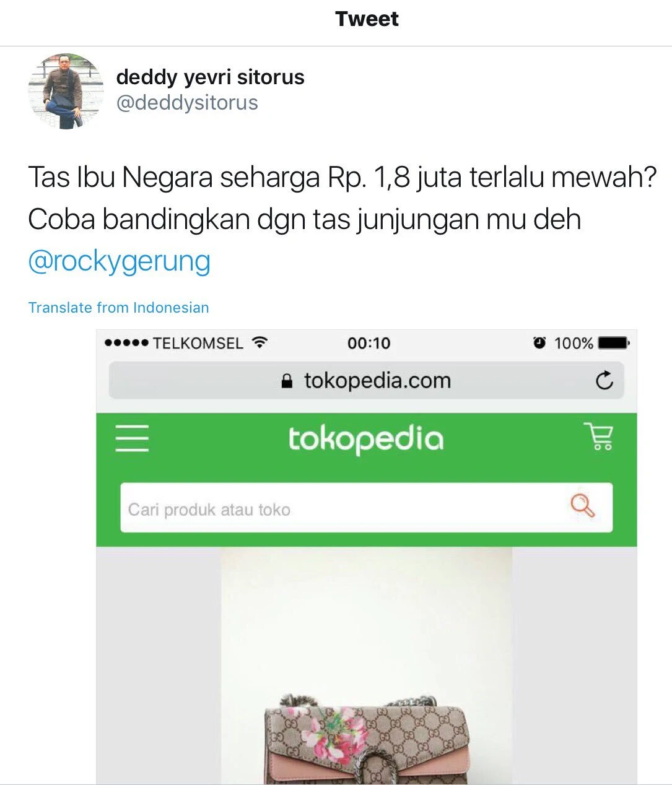Viewport: 672px width, 785px height.
Task: Open deddy yevri sitorus profile picture
Action: (66, 91)
